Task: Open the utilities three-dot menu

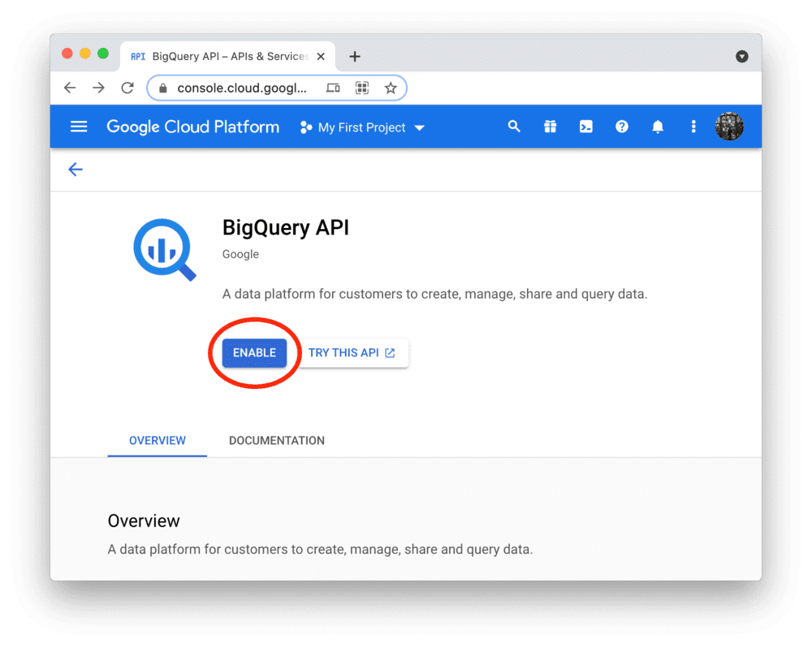Action: (x=693, y=127)
